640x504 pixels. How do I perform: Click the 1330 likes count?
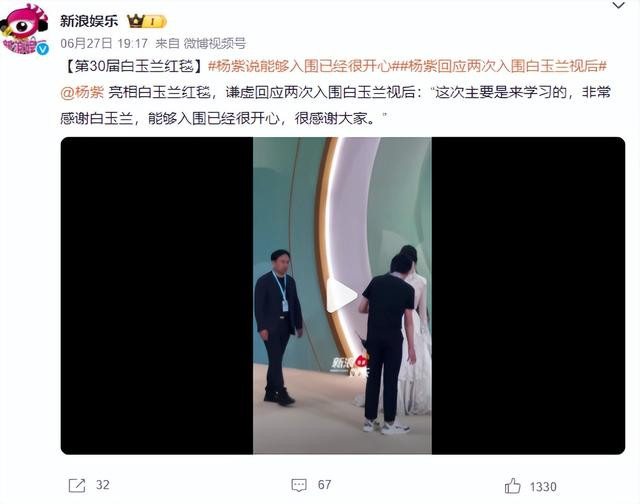(543, 487)
